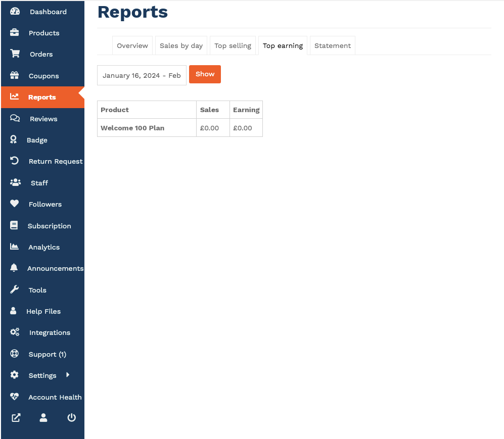This screenshot has height=439, width=504.
Task: Click the Followers heart icon
Action: click(15, 204)
